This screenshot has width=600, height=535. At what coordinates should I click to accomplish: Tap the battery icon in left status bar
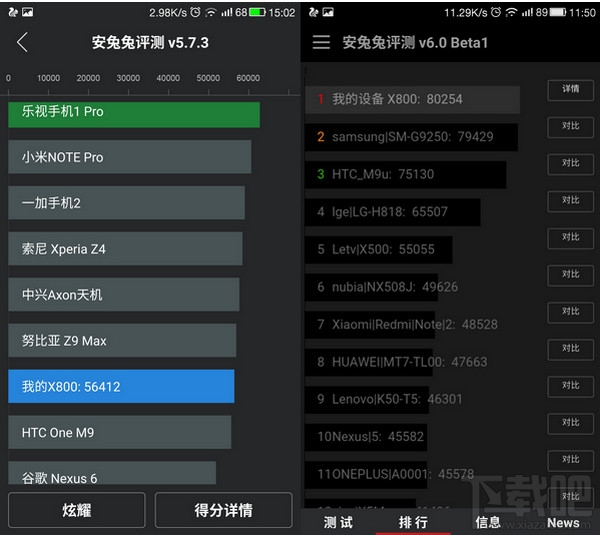click(x=257, y=12)
